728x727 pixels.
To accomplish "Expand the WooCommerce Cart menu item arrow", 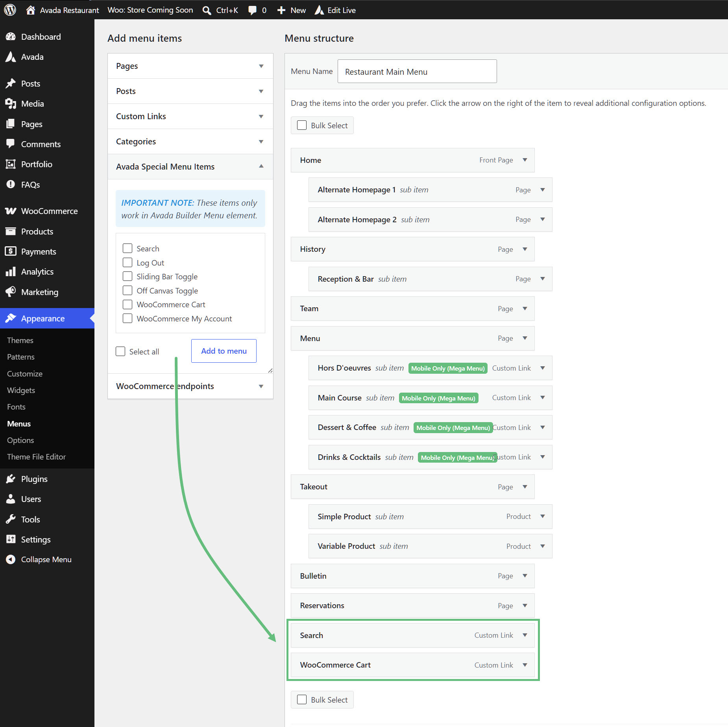I will point(525,665).
